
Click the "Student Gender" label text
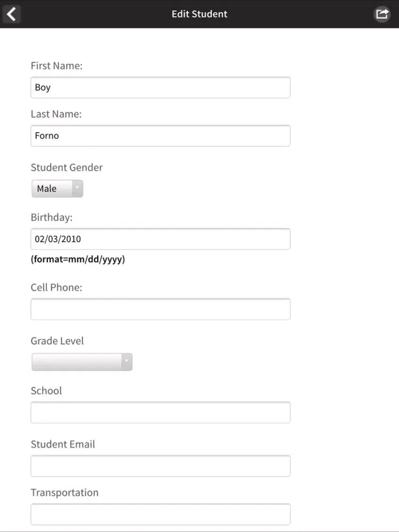click(x=66, y=168)
